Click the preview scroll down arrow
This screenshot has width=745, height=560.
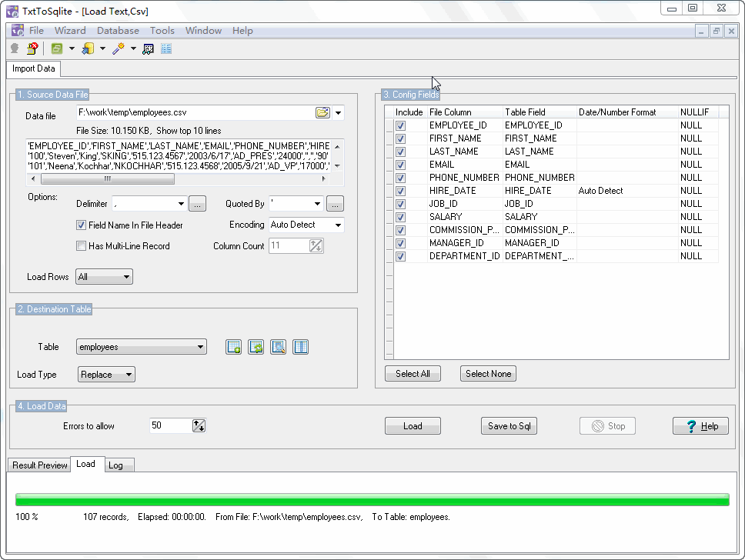(337, 166)
